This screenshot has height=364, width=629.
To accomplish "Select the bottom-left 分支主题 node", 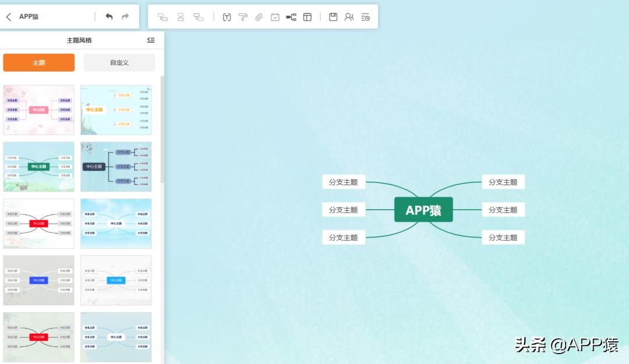I will click(x=344, y=237).
